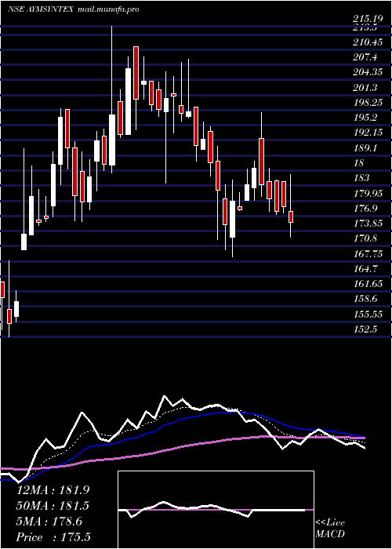Click the MACD label
Viewport: 392px width, 549px height.
click(330, 534)
